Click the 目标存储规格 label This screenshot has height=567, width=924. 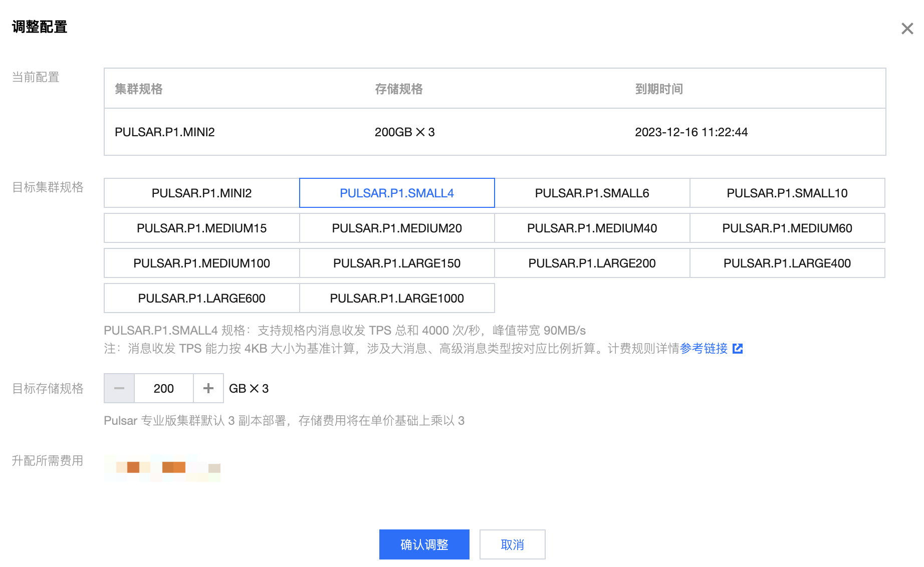(x=48, y=389)
